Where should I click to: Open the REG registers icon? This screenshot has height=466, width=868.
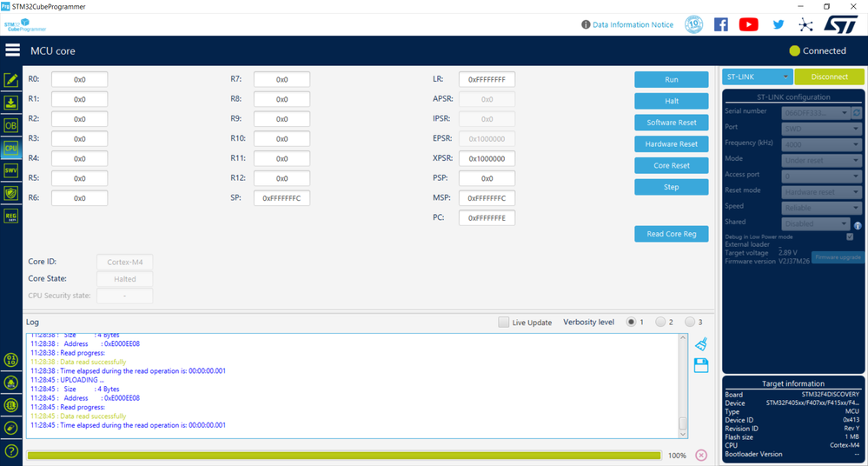click(x=10, y=216)
